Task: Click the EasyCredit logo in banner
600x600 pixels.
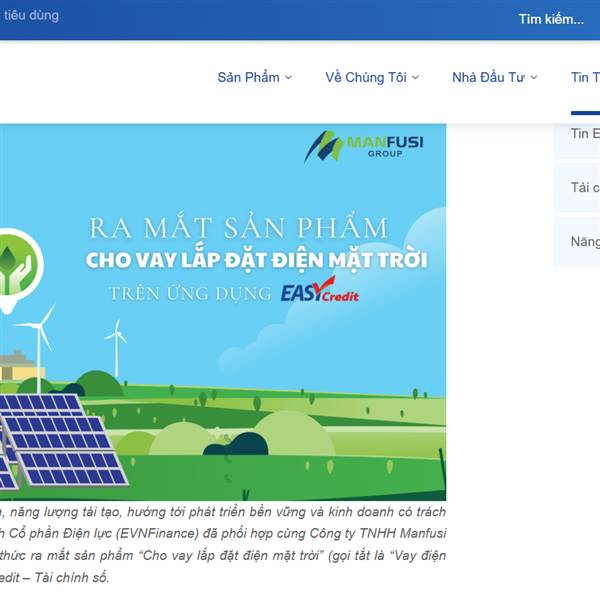Action: point(320,290)
